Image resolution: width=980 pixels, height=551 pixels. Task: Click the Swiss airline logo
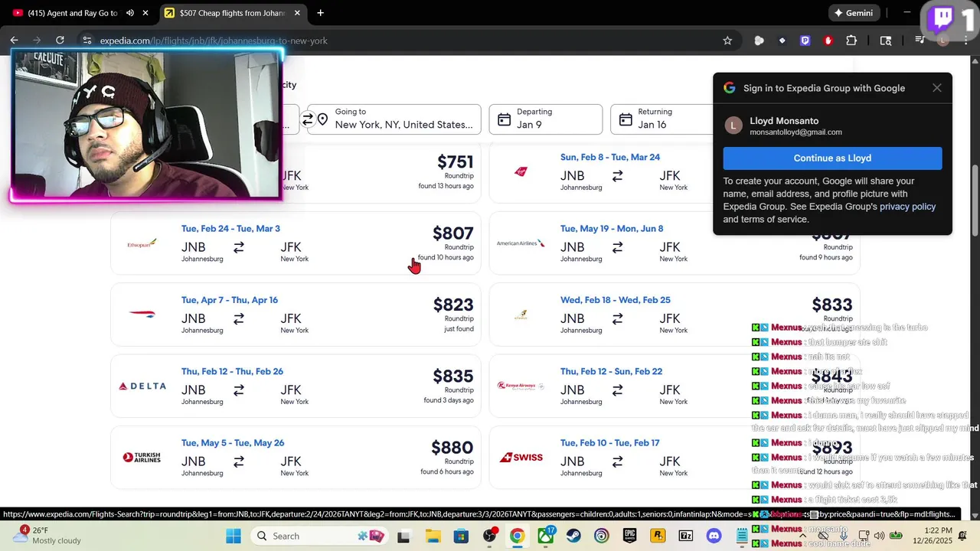click(x=521, y=457)
